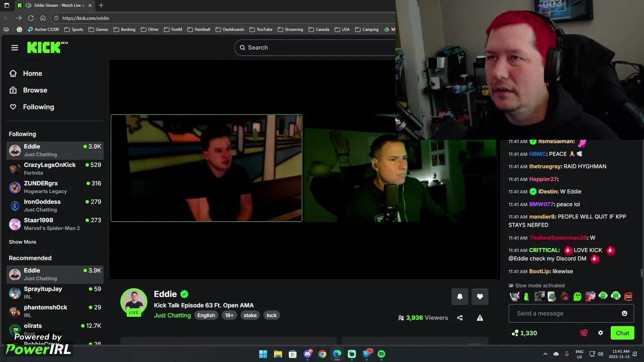
Task: Click the red cards icon beside chat settings
Action: pos(584,333)
